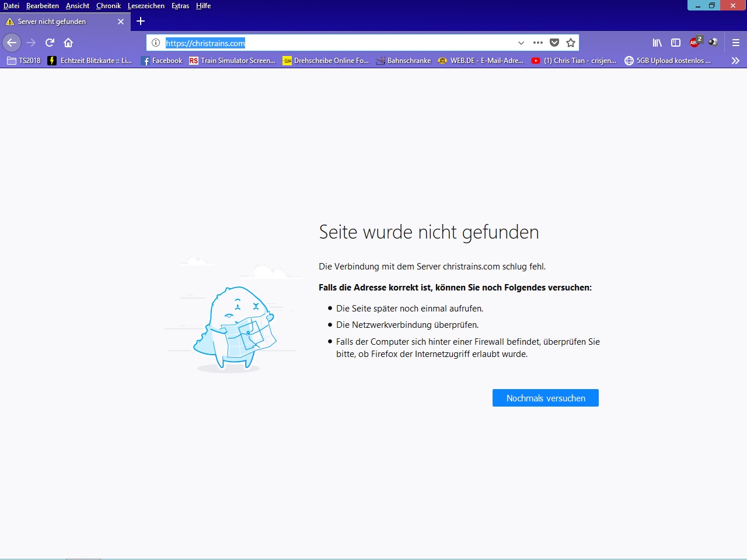The image size is (747, 560).
Task: Open the TS2018 bookmarks folder
Action: pos(24,61)
